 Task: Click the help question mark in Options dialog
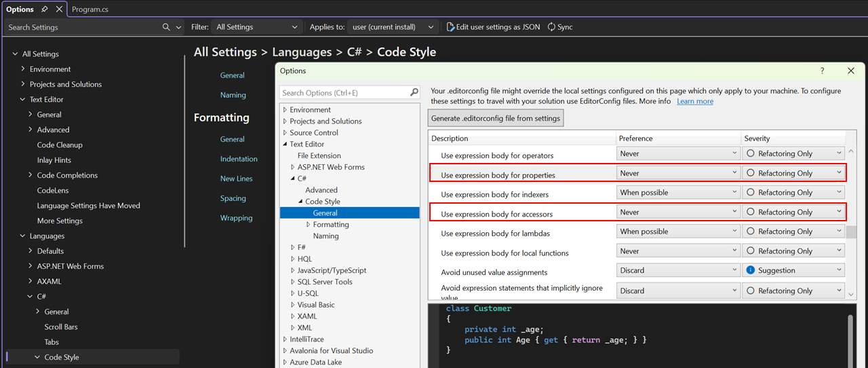coord(823,71)
